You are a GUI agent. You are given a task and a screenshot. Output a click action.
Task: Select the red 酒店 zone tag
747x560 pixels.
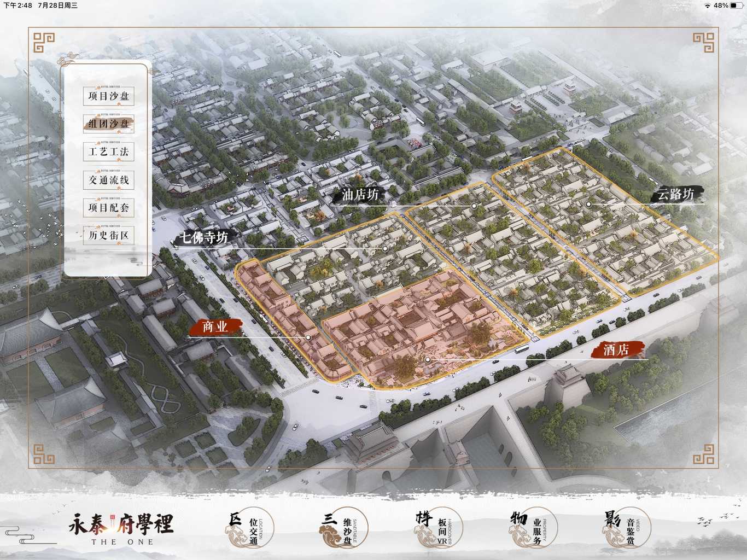click(x=616, y=349)
